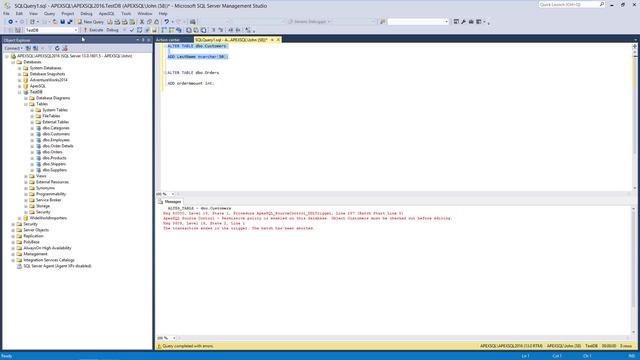This screenshot has width=640, height=360.
Task: Open the Window menu
Action: (x=145, y=13)
